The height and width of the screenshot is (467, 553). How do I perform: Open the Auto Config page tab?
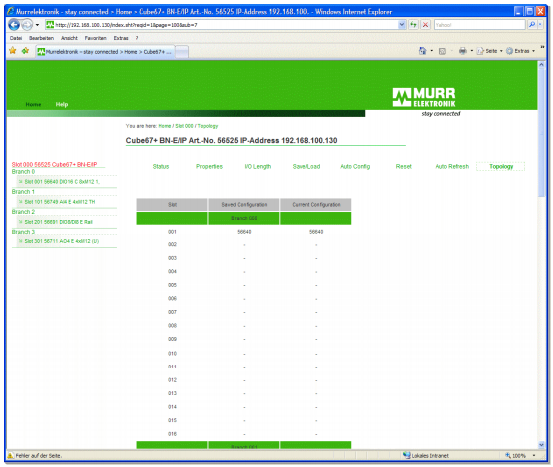point(355,166)
